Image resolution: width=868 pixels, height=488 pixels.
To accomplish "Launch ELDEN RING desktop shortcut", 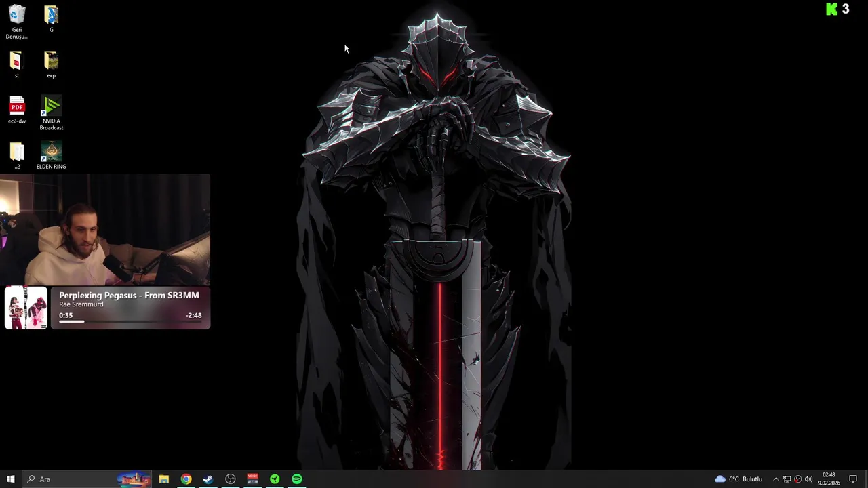I will 51,156.
